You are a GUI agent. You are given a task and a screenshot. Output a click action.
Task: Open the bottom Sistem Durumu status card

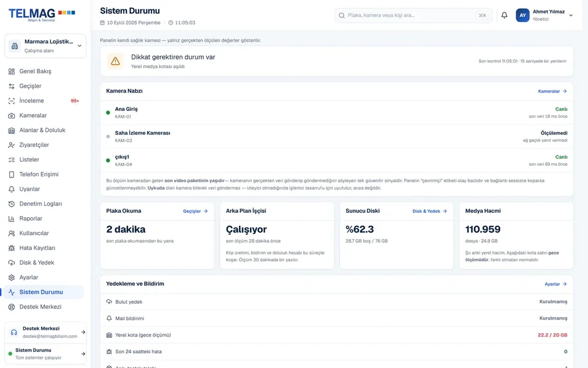pyautogui.click(x=45, y=354)
